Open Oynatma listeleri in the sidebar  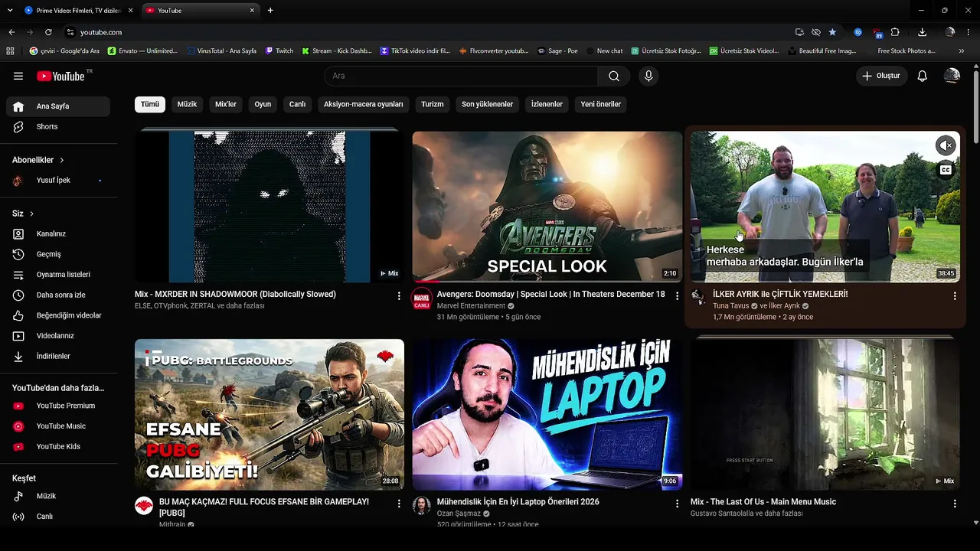(x=58, y=275)
